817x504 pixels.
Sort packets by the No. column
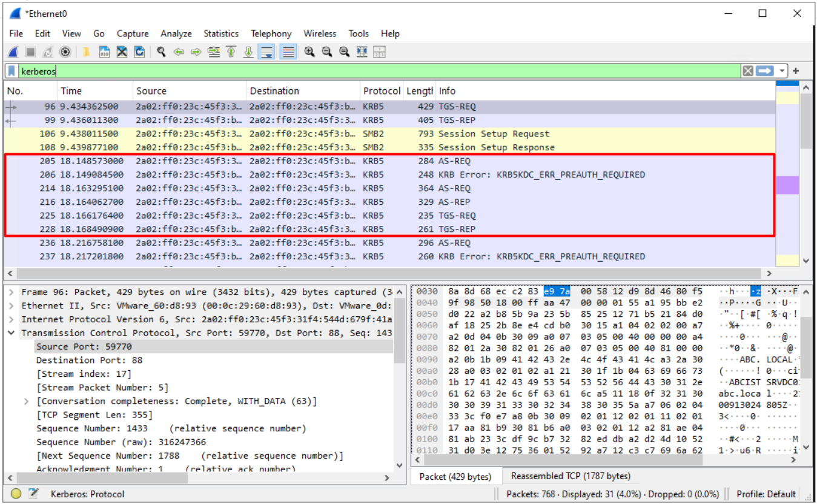(x=30, y=91)
